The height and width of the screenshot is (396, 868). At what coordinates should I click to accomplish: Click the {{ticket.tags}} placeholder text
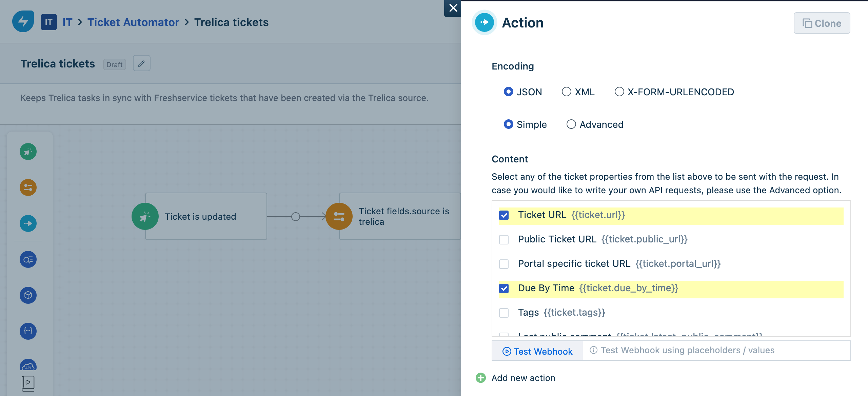574,313
